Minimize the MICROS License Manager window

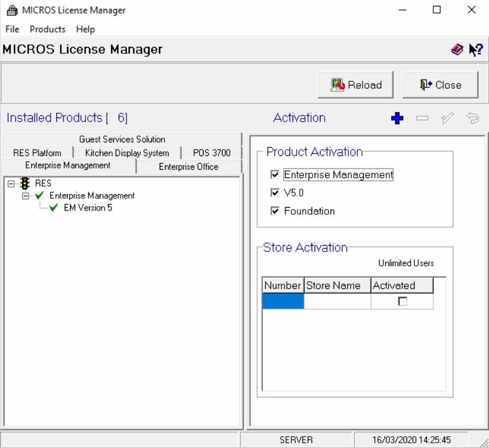(402, 10)
